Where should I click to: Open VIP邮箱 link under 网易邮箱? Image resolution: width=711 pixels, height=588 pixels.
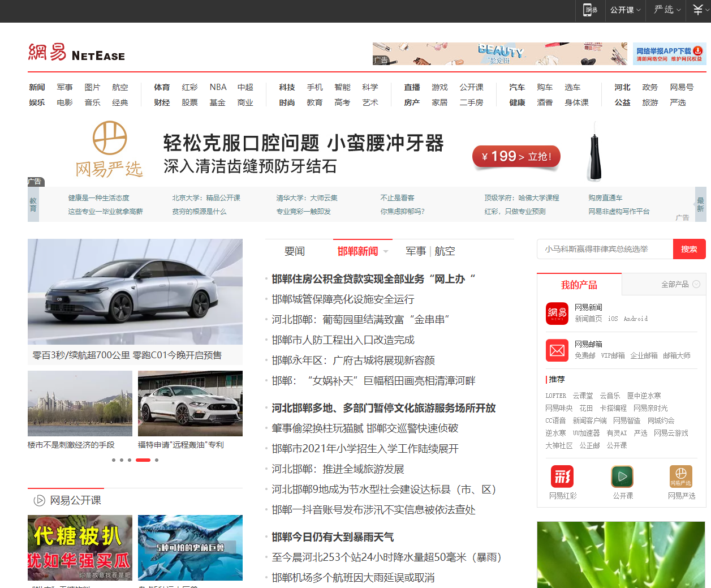613,356
